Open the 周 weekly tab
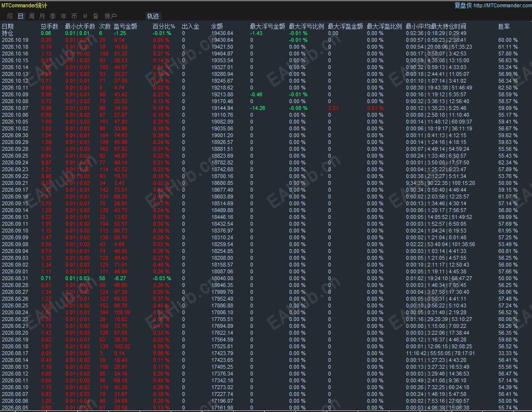Image resolution: width=532 pixels, height=412 pixels. pyautogui.click(x=32, y=16)
